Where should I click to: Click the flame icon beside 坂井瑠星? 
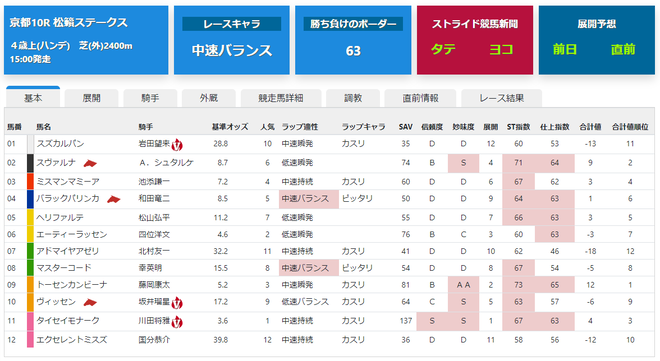pyautogui.click(x=177, y=303)
